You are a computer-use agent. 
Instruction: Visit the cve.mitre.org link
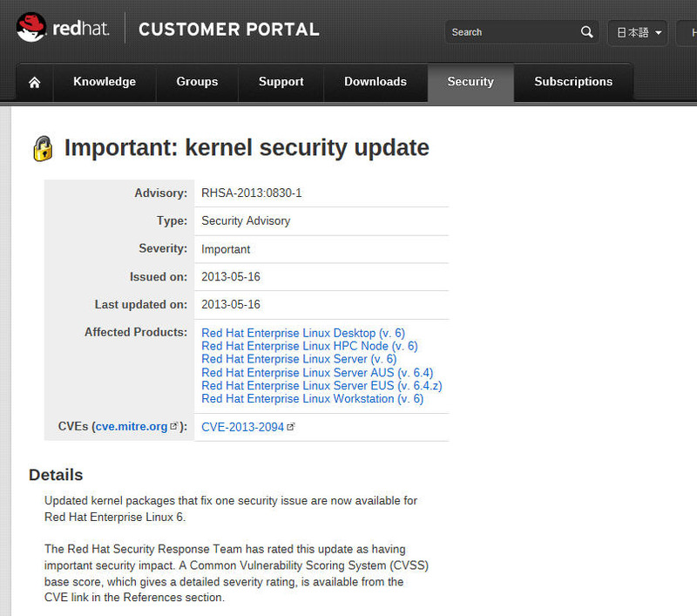(132, 427)
